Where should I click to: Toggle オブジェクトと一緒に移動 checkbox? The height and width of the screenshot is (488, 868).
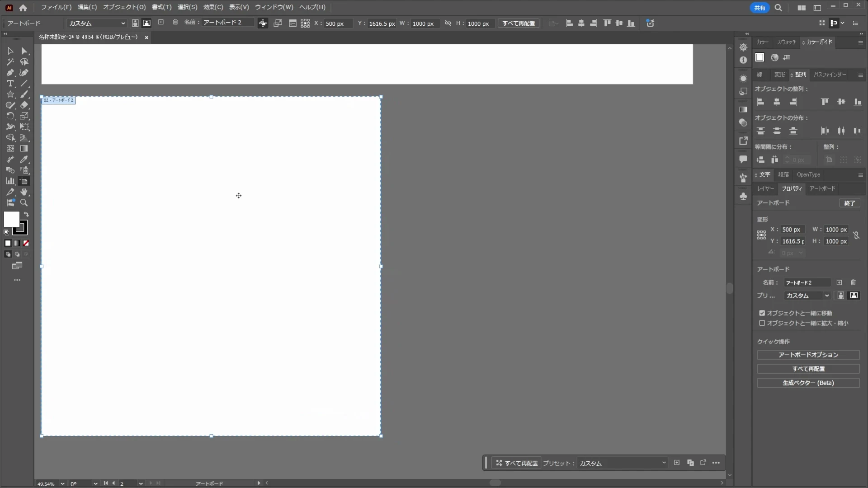point(762,313)
